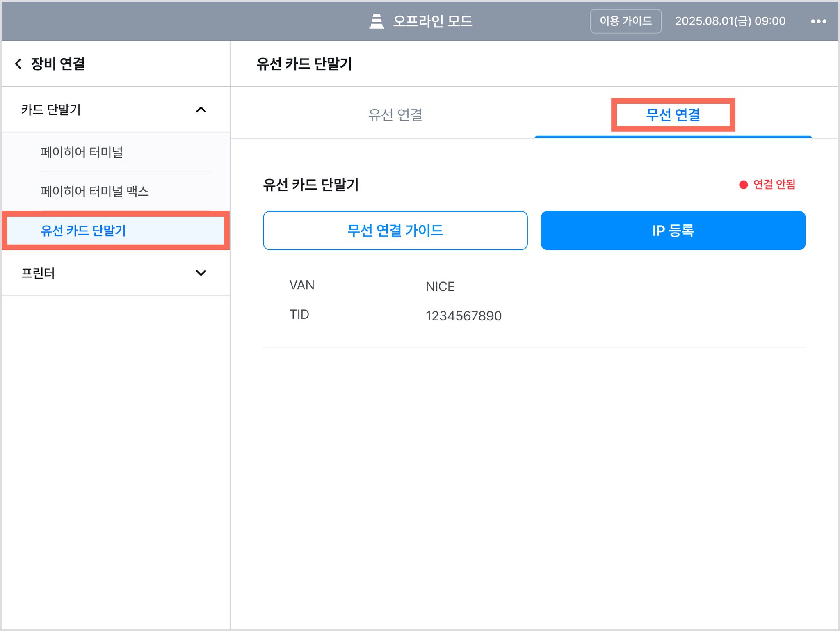Viewport: 840px width, 631px height.
Task: Select 페이히어 터미널 맥스 in sidebar
Action: (x=95, y=191)
